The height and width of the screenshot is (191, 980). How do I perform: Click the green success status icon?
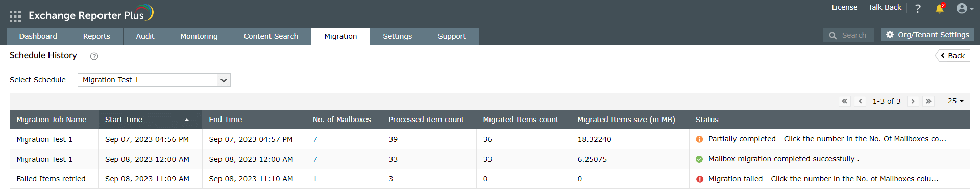click(699, 159)
